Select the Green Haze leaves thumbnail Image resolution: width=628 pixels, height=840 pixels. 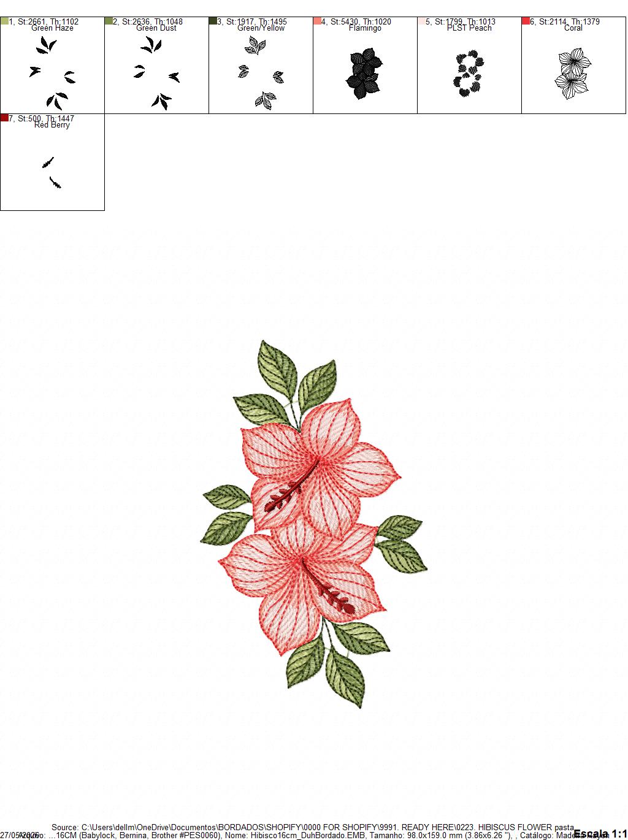[x=53, y=72]
